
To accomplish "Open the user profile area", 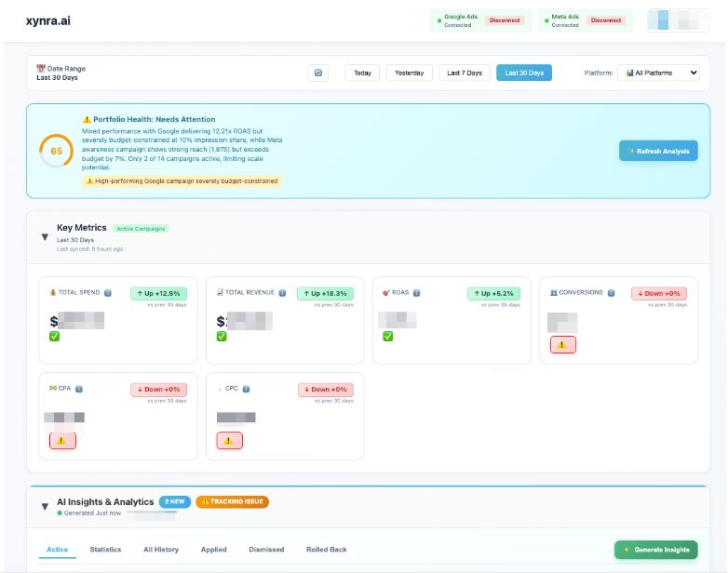I will 679,20.
